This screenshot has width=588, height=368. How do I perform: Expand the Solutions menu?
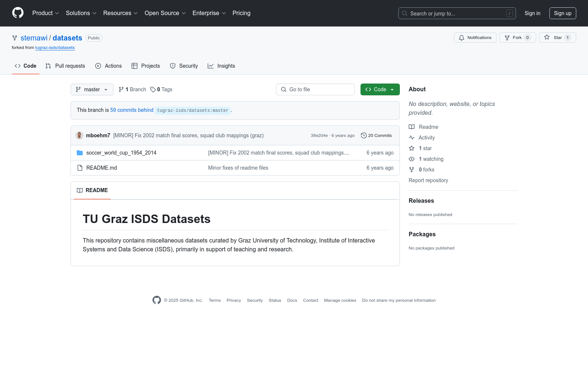coord(81,13)
